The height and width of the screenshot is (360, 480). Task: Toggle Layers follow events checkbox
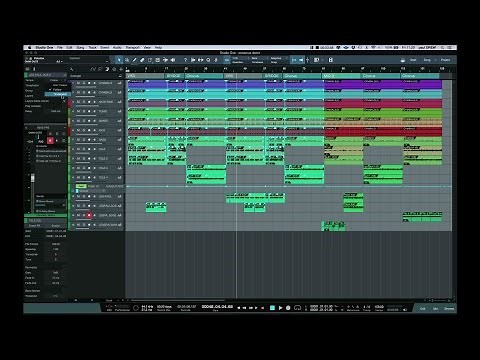tap(64, 101)
